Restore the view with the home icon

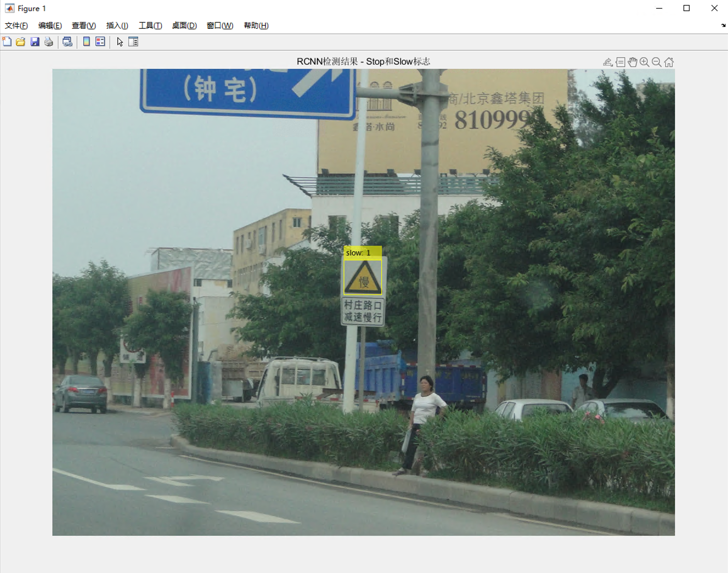pyautogui.click(x=669, y=62)
